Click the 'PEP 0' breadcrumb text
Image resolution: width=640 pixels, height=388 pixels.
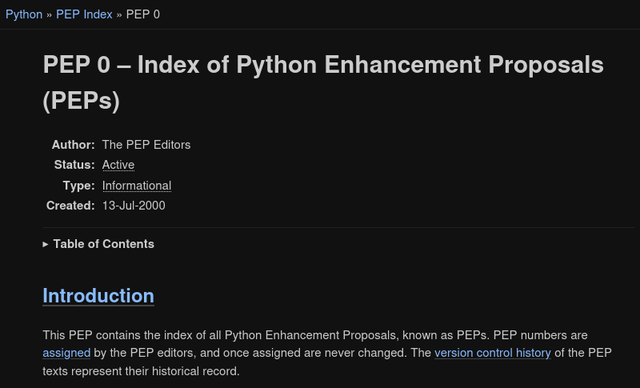(143, 14)
